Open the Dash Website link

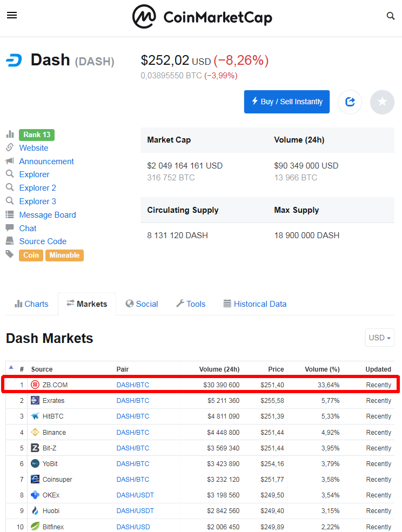(33, 148)
